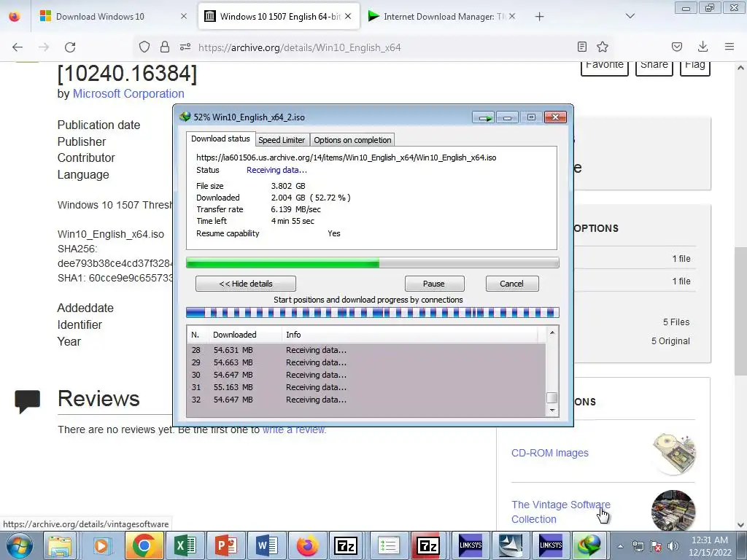Open the Action Center flag tray icon
The image size is (747, 560).
tap(656, 546)
